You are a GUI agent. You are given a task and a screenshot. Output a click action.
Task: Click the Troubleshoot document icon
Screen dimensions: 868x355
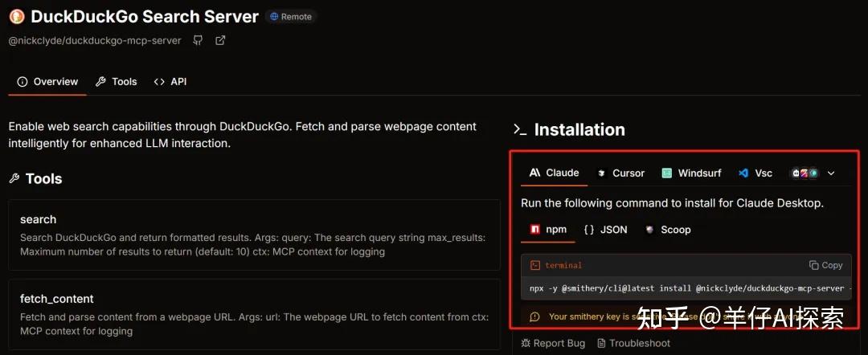click(x=601, y=343)
